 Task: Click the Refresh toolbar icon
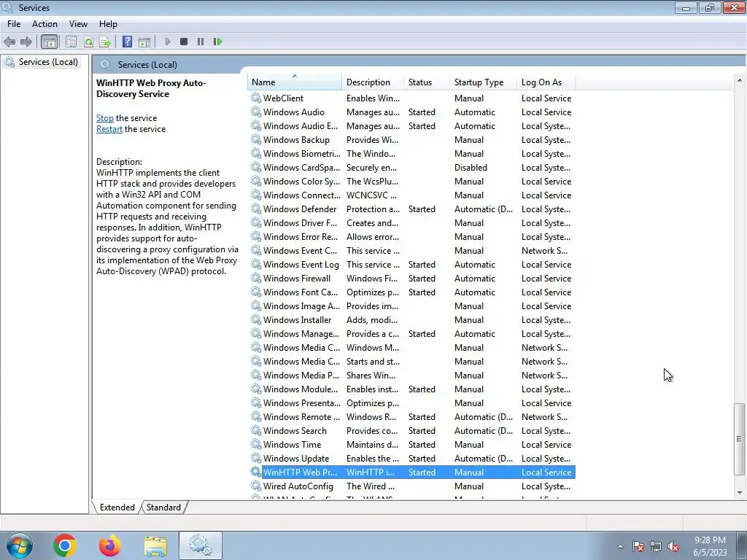88,42
